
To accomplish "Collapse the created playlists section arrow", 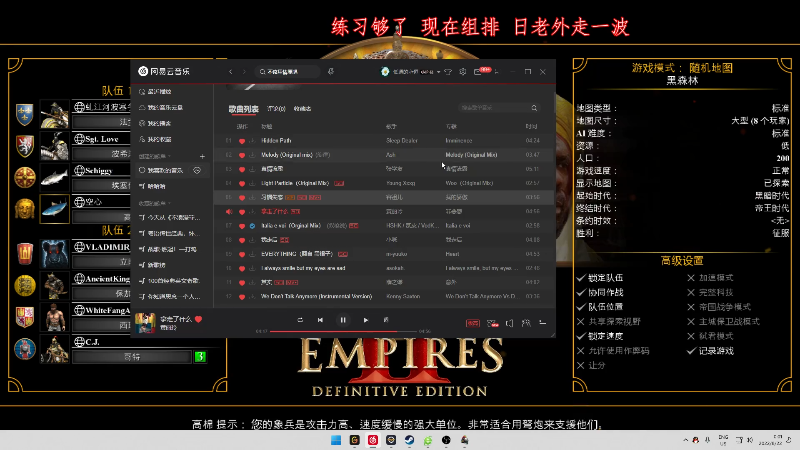I will pos(169,156).
